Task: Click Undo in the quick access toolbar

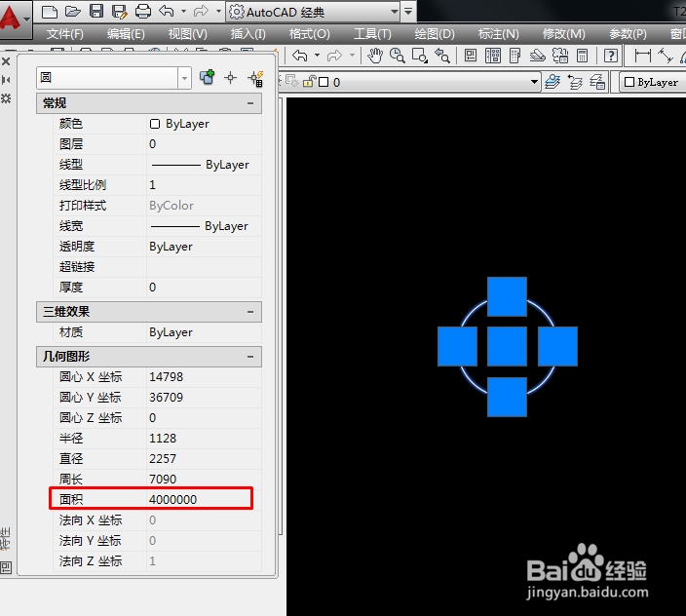Action: (x=167, y=11)
